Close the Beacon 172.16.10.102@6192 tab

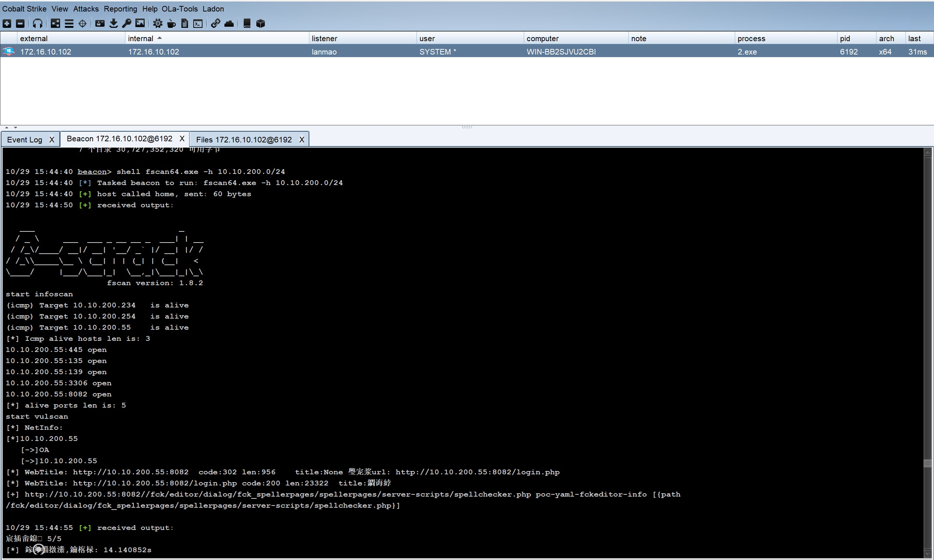[x=182, y=138]
